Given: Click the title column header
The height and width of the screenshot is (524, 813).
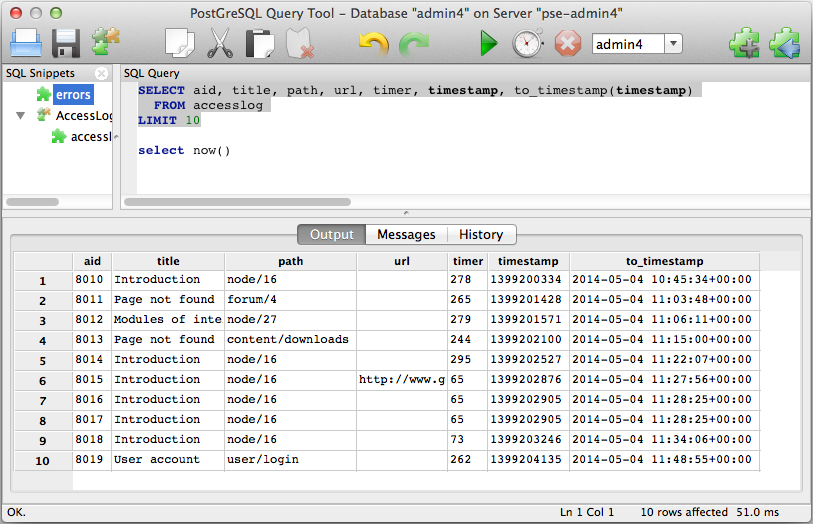Looking at the screenshot, I should pos(168,261).
